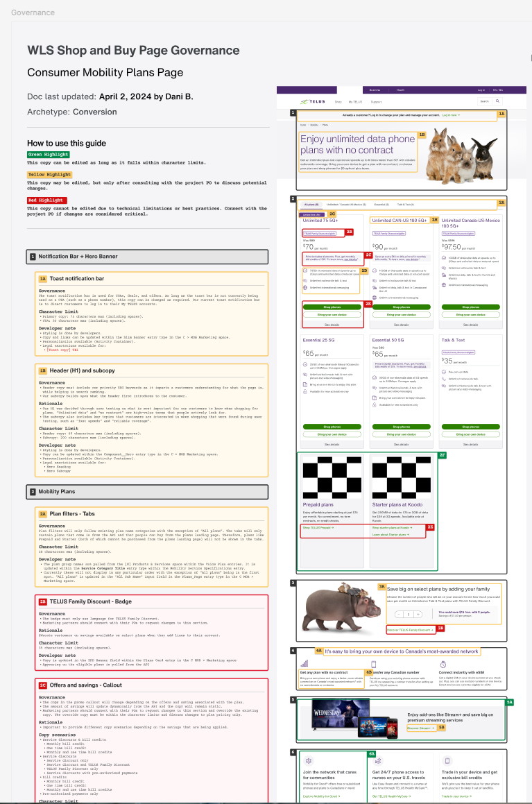Click the 'Plan filters - Tabs' heading

point(72,513)
